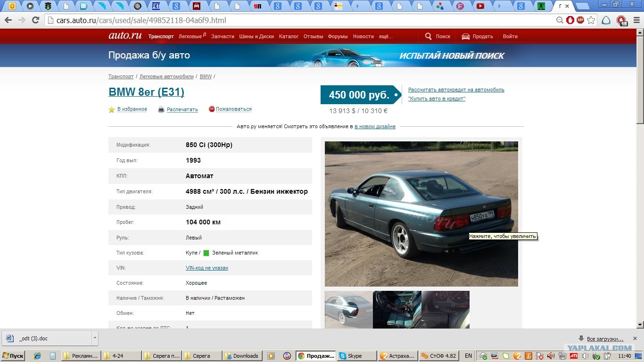644x362 pixels.
Task: Open the Отзывы menu item
Action: 313,36
